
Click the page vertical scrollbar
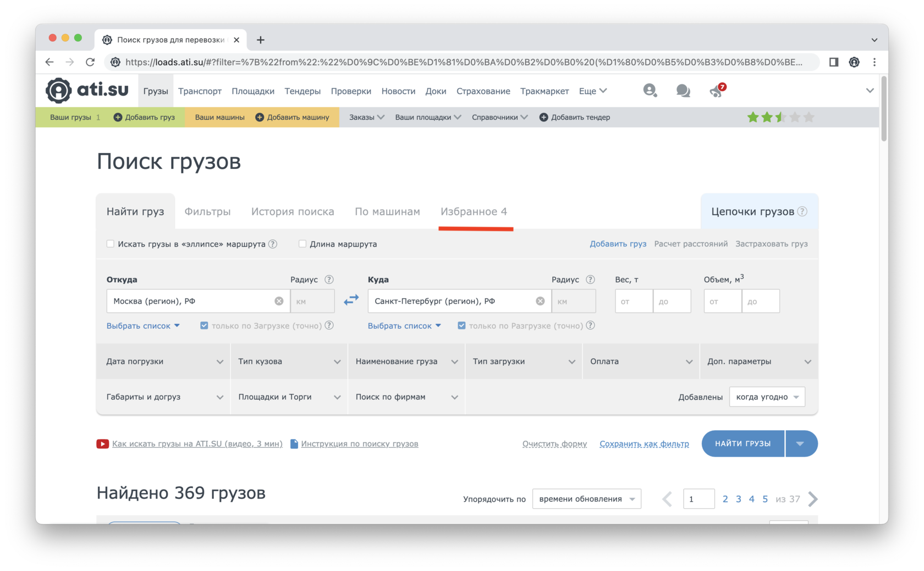click(x=884, y=109)
